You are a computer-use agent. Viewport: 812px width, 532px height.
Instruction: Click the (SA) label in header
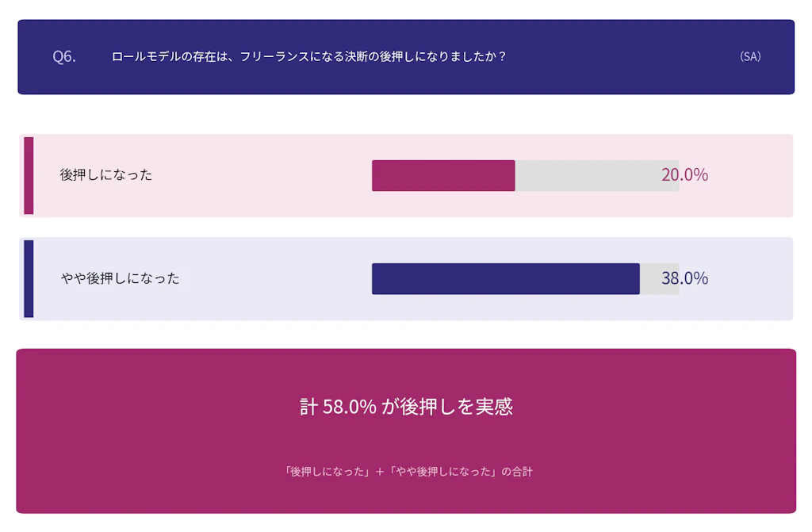tap(749, 56)
